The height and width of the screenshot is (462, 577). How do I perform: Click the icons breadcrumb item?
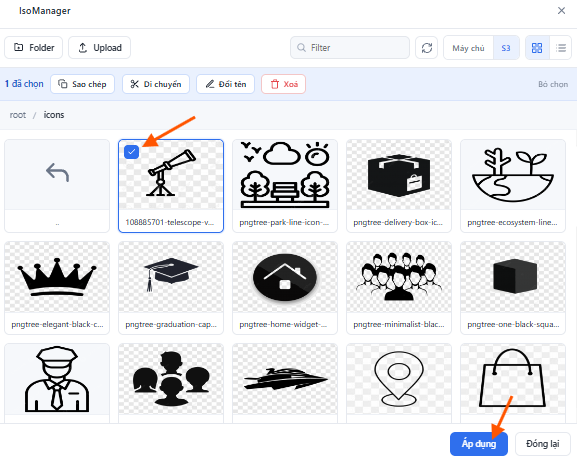[54, 115]
